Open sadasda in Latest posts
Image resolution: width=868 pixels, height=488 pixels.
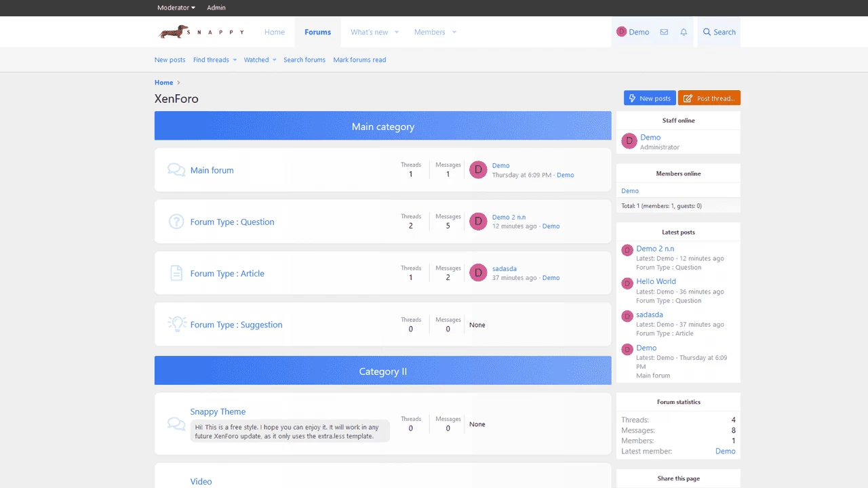click(650, 314)
